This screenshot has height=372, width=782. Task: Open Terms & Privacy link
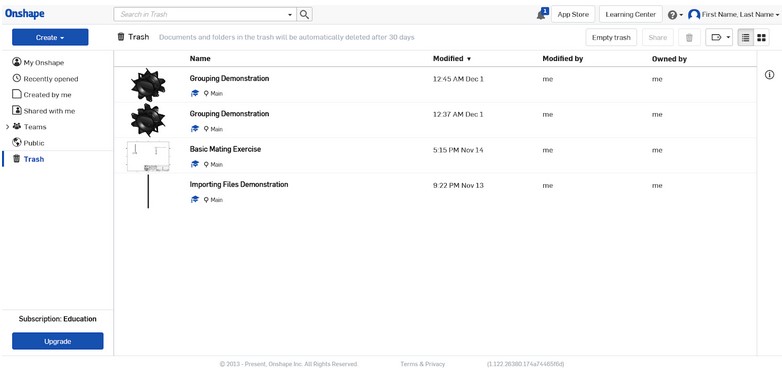(422, 364)
